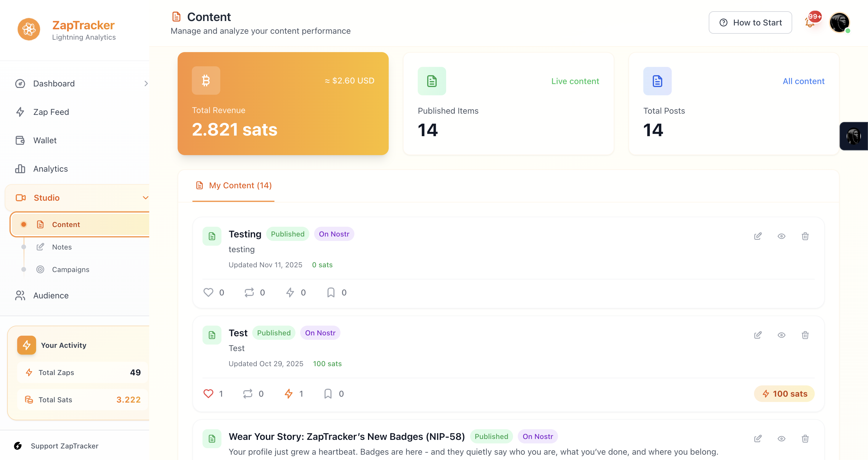
Task: Expand the Dashboard submenu arrow
Action: click(x=146, y=83)
